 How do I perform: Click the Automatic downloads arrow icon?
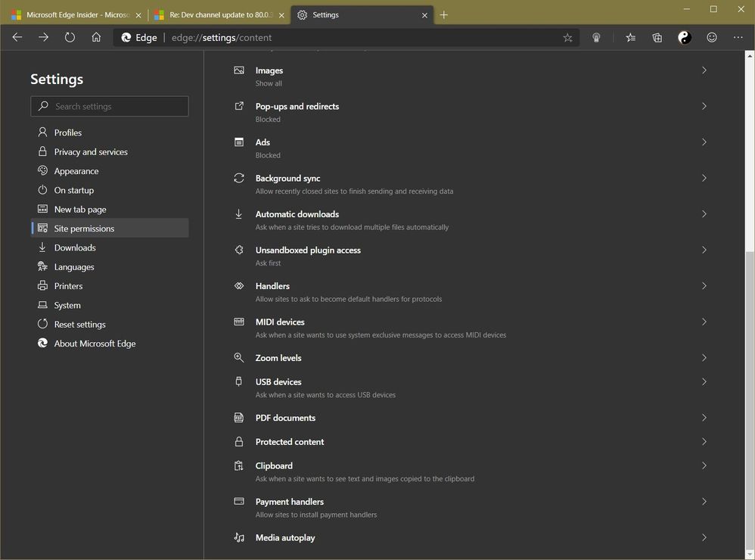(x=239, y=214)
